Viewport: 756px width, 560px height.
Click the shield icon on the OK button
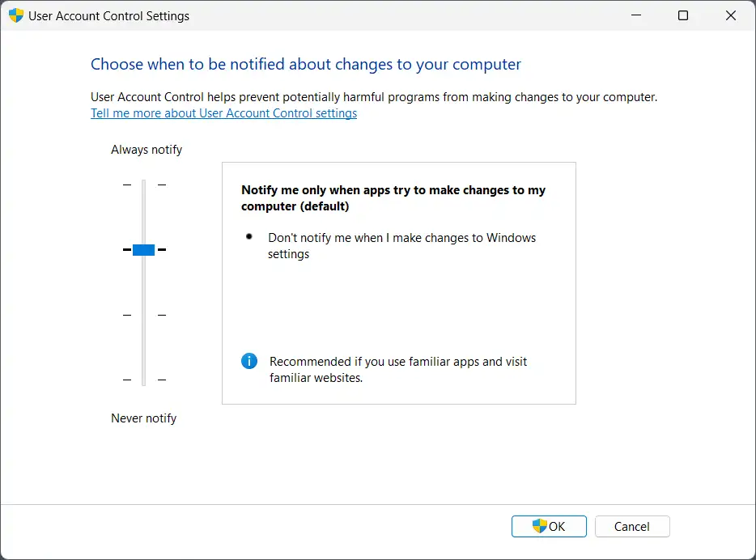[539, 526]
